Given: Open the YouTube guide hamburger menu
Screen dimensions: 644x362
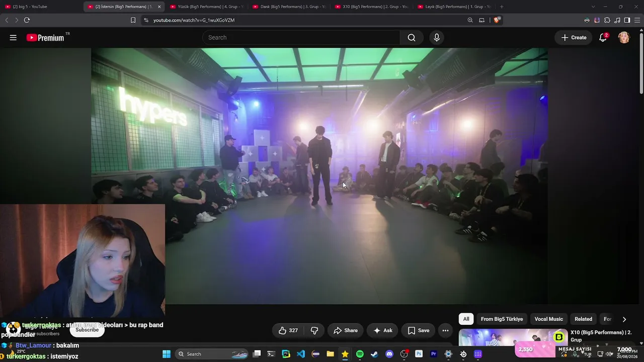Looking at the screenshot, I should 13,38.
